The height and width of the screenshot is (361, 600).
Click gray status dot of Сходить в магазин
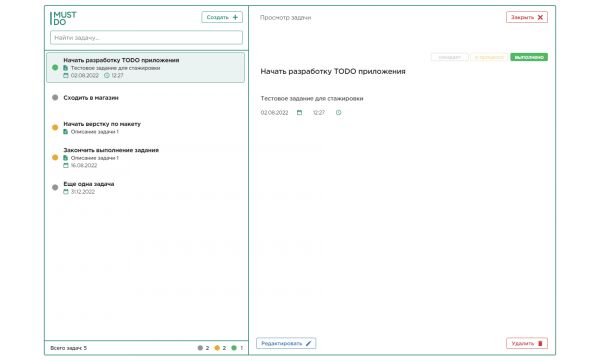(x=55, y=98)
